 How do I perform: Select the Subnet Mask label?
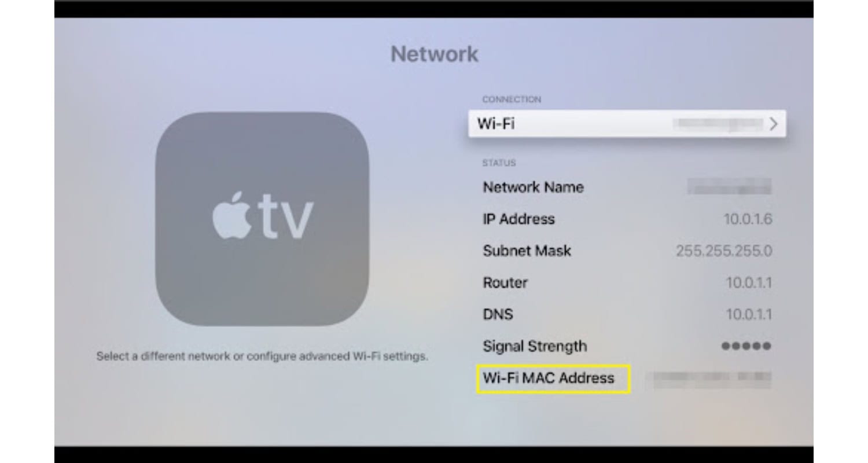[x=527, y=251]
